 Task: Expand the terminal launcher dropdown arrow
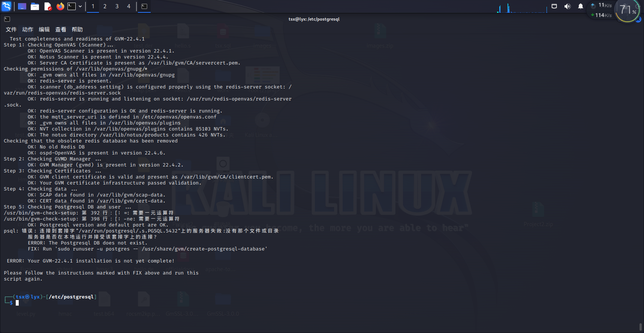pyautogui.click(x=80, y=6)
